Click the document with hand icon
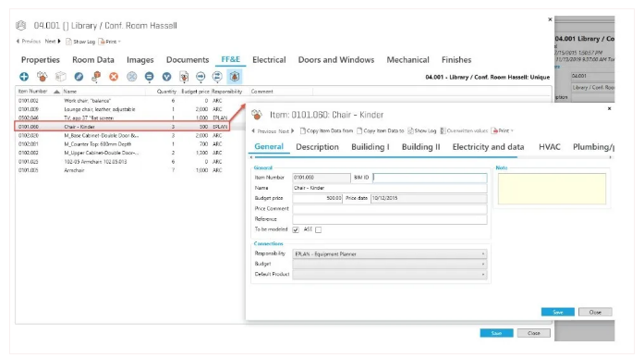This screenshot has height=358, width=644. pyautogui.click(x=184, y=77)
